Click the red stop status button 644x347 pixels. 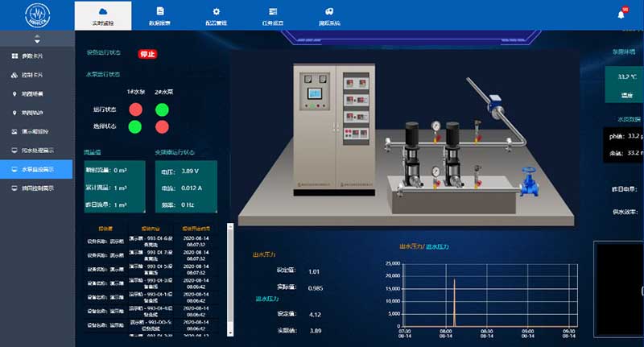[x=147, y=54]
